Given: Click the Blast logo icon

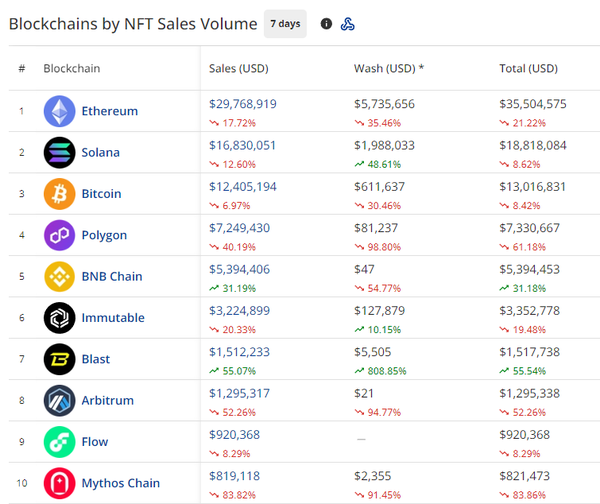Looking at the screenshot, I should click(59, 359).
